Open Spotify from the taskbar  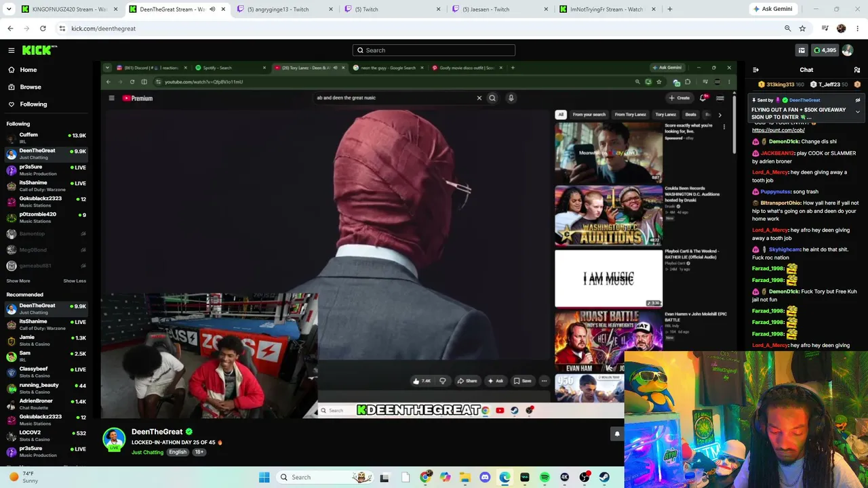click(x=545, y=477)
